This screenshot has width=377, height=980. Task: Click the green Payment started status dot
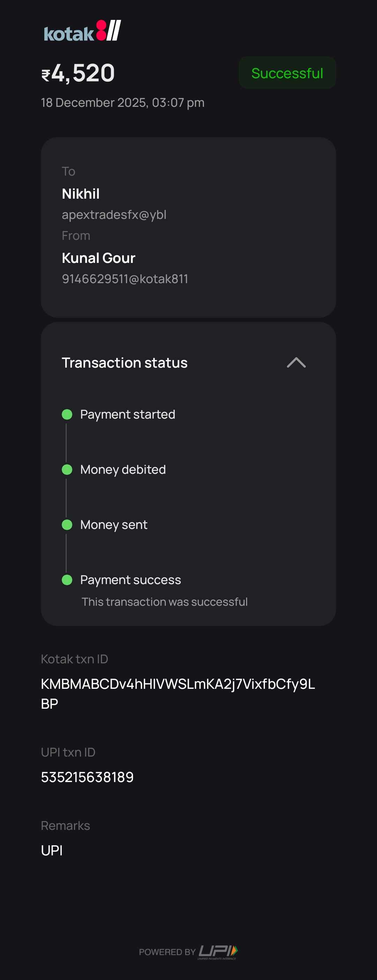(x=67, y=414)
